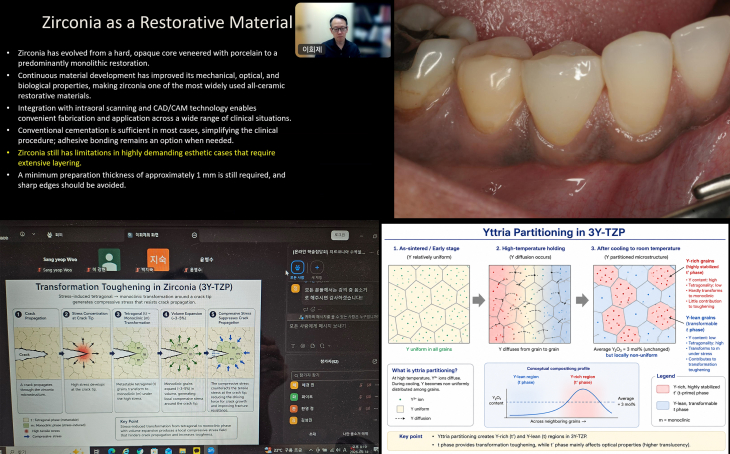
Task: Expand the small chevron ending the chat toolbar
Action: coord(329,346)
